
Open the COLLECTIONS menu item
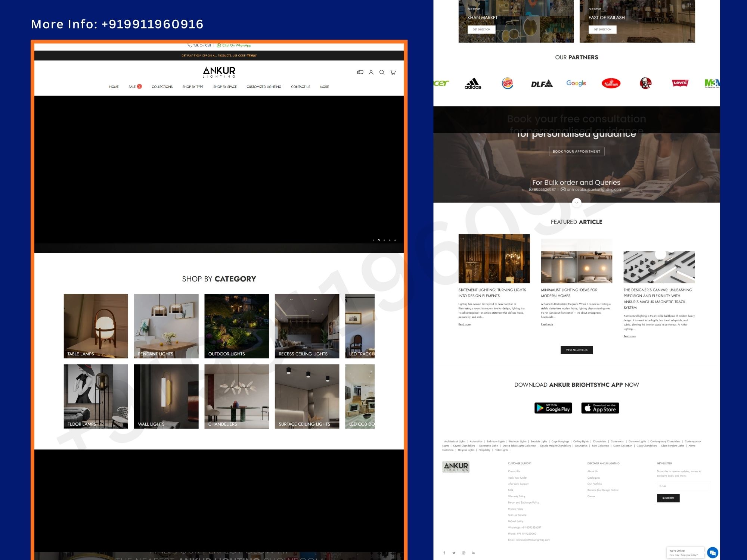pos(162,87)
